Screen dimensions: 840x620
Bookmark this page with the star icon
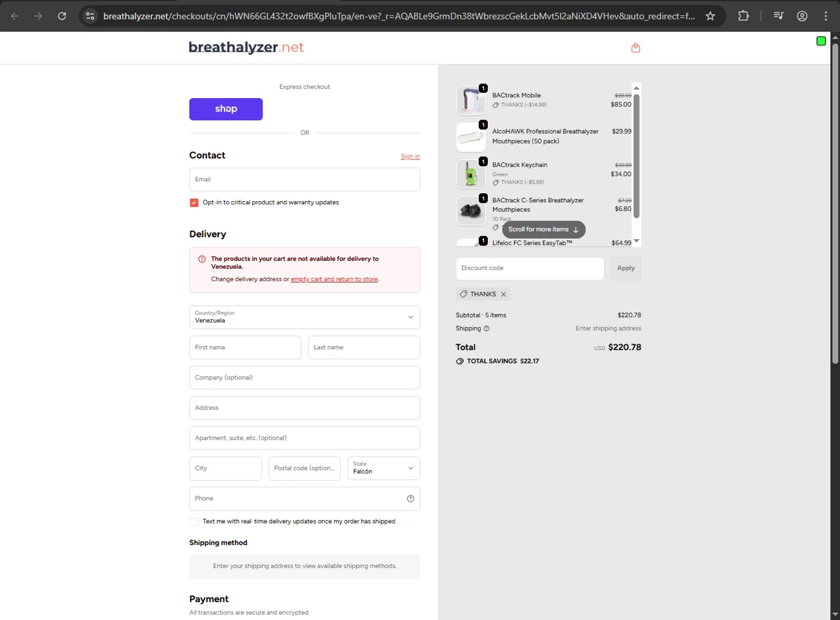click(710, 16)
